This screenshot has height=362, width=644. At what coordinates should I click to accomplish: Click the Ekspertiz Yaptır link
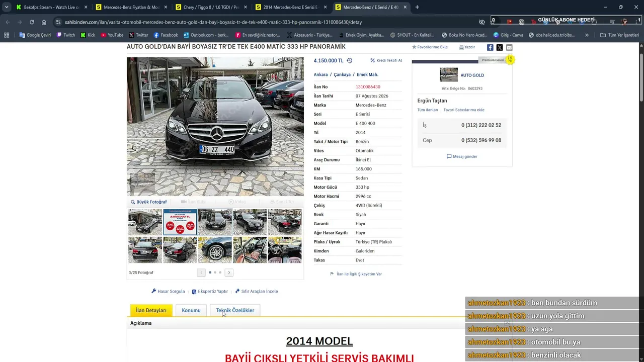pyautogui.click(x=210, y=291)
